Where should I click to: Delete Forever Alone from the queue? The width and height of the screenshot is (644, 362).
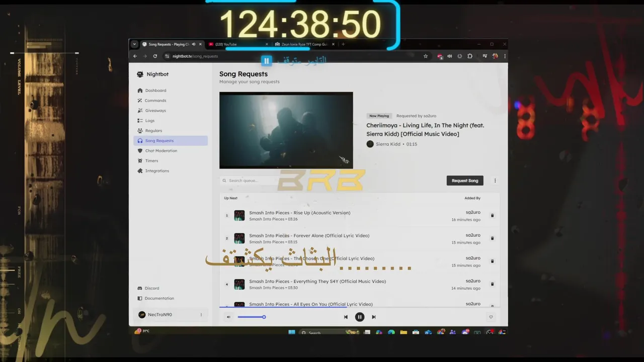point(492,238)
